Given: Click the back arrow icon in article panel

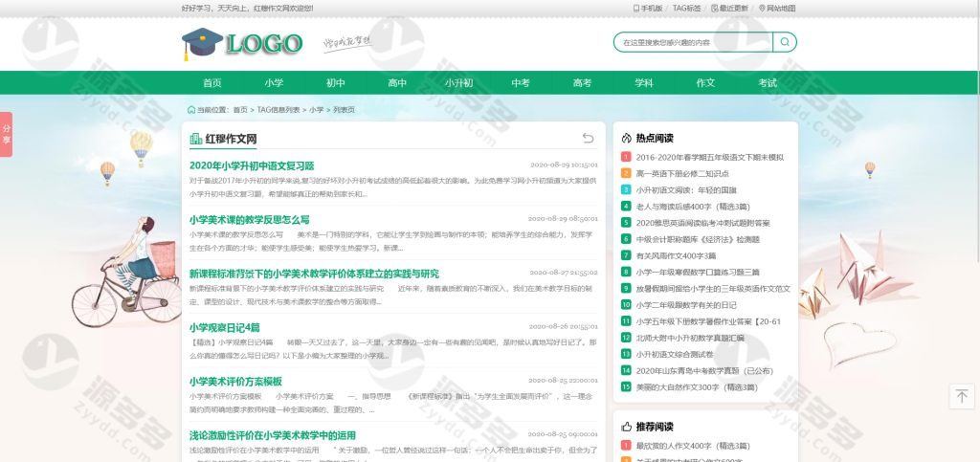Looking at the screenshot, I should [588, 139].
